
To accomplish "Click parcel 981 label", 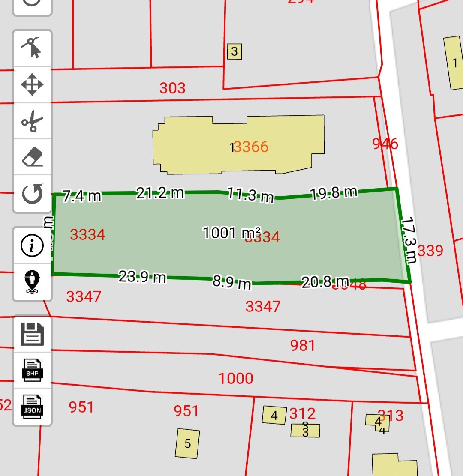I will tap(302, 345).
